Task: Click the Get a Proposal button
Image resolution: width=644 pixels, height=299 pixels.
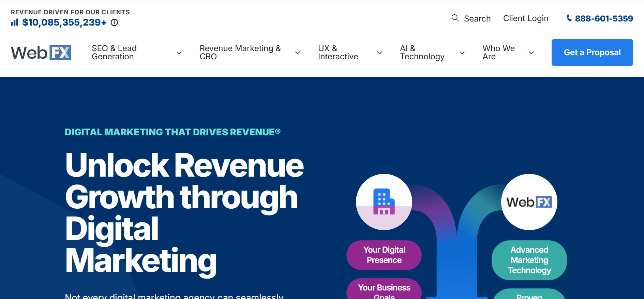Action: point(592,53)
